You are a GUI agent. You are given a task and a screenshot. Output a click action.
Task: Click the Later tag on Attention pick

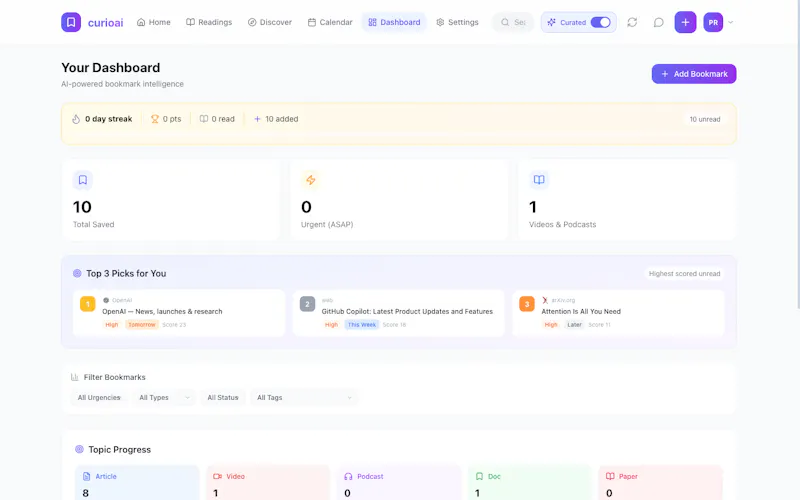[574, 325]
